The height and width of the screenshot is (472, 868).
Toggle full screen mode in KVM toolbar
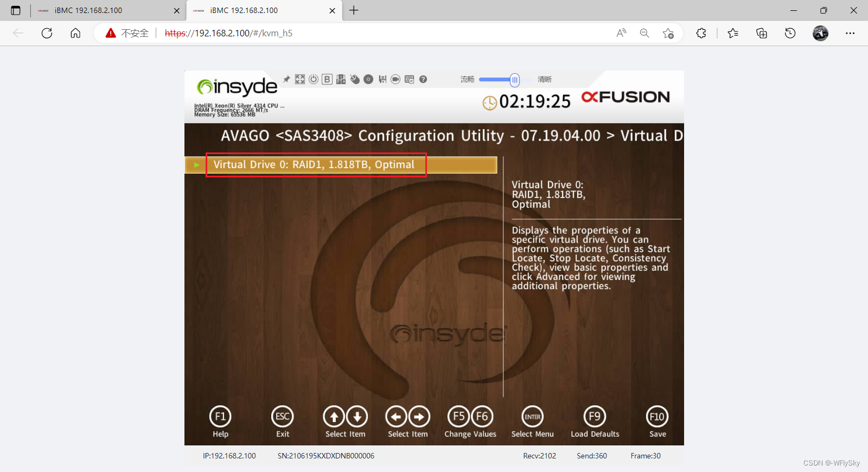pyautogui.click(x=300, y=79)
